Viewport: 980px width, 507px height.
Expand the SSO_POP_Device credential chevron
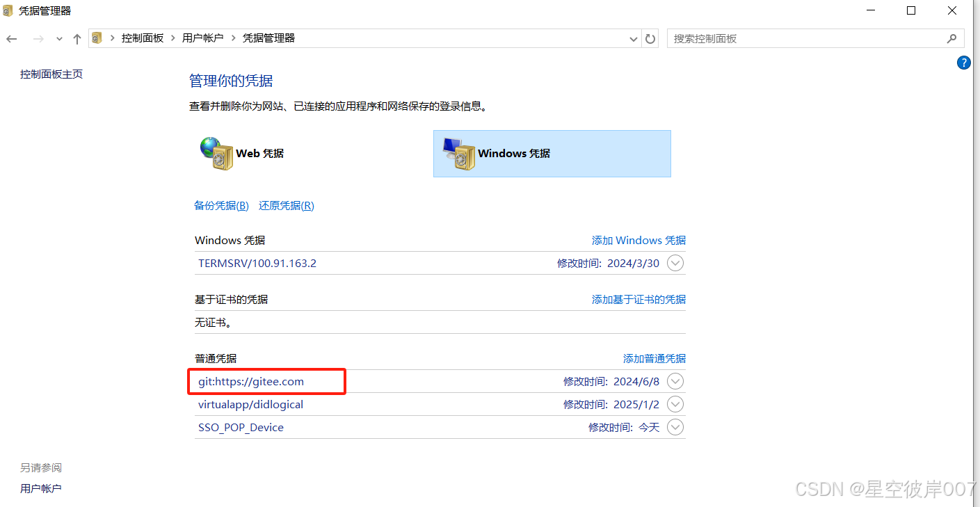tap(675, 427)
